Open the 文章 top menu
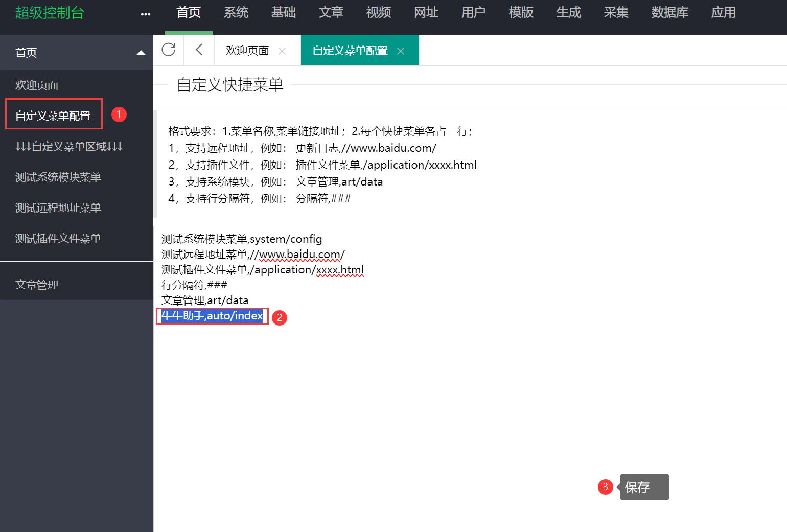Screen dimensions: 787x532 [331, 13]
